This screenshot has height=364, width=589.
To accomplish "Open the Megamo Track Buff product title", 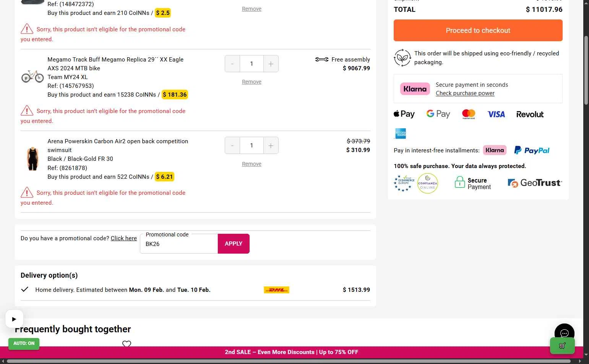I will click(x=115, y=64).
